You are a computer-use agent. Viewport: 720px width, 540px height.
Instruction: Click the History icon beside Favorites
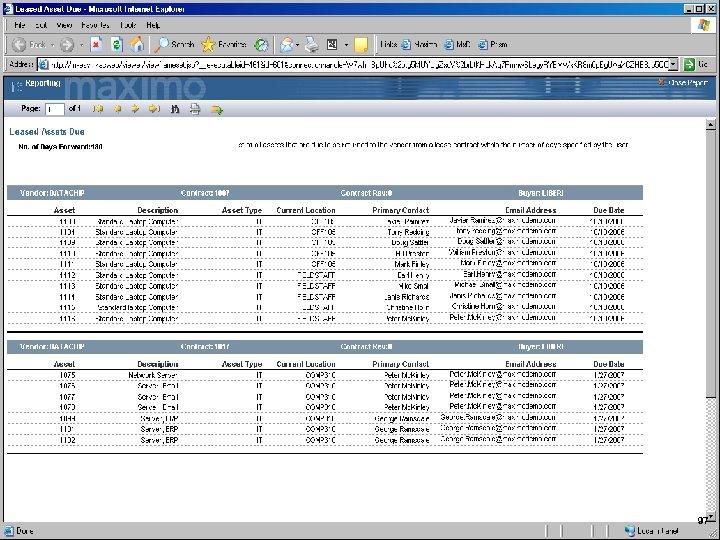point(261,45)
